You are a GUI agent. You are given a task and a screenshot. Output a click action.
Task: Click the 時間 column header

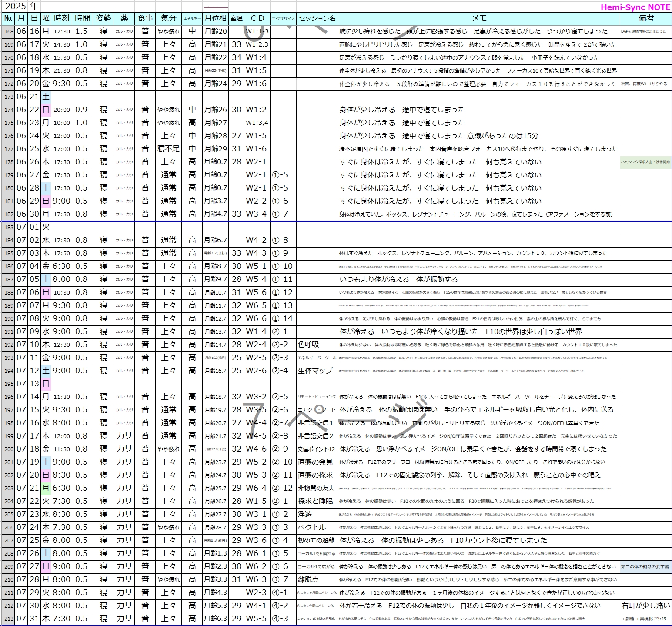click(82, 18)
